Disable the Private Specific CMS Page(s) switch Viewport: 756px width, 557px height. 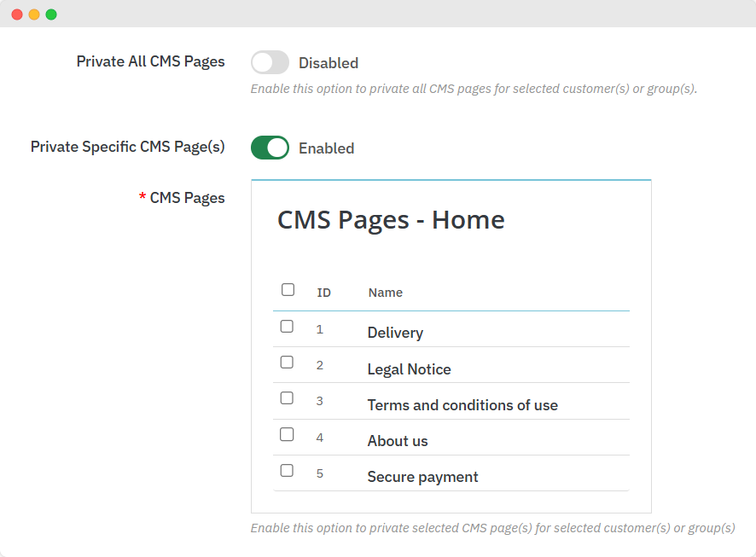(270, 148)
